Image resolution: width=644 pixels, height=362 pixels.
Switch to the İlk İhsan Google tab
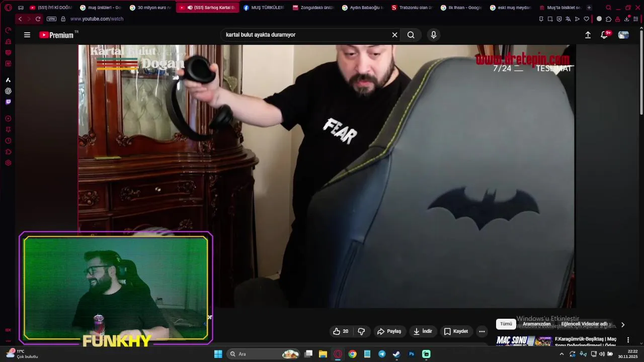pyautogui.click(x=461, y=8)
